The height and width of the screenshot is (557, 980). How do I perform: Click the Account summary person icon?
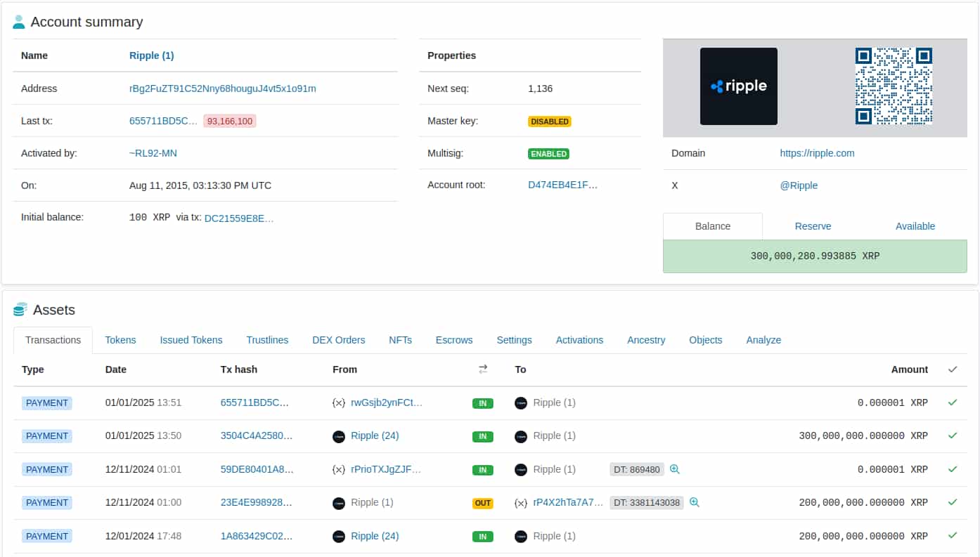pyautogui.click(x=19, y=22)
